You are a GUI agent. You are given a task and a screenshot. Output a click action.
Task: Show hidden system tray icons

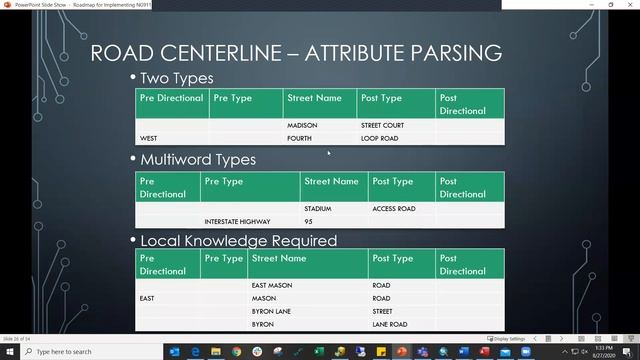pos(565,351)
